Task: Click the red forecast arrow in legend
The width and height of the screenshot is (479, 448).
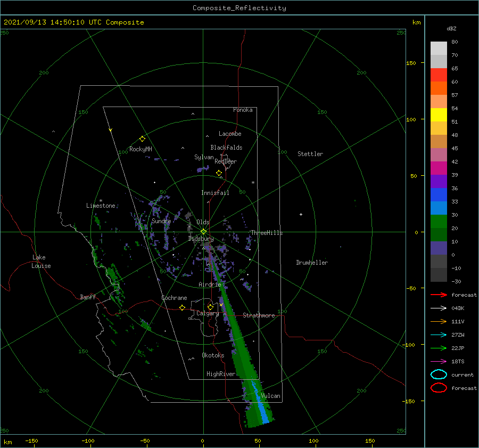Action: coord(439,295)
